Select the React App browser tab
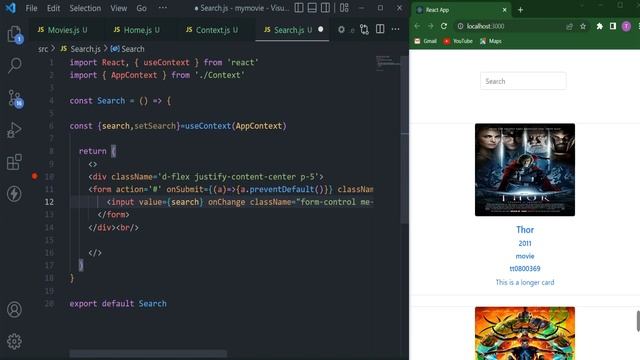Image resolution: width=640 pixels, height=360 pixels. (460, 10)
